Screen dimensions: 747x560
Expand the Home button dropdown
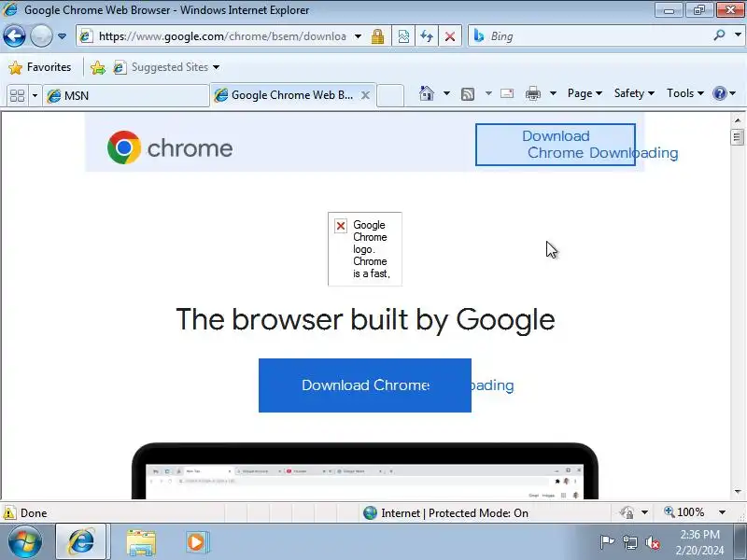pos(446,93)
